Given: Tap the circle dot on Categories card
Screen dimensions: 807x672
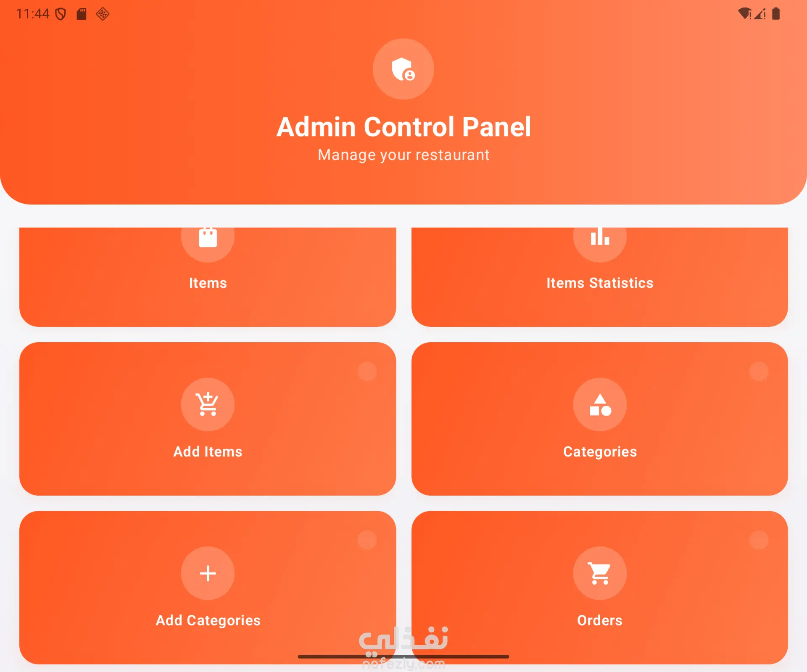Looking at the screenshot, I should pyautogui.click(x=759, y=371).
